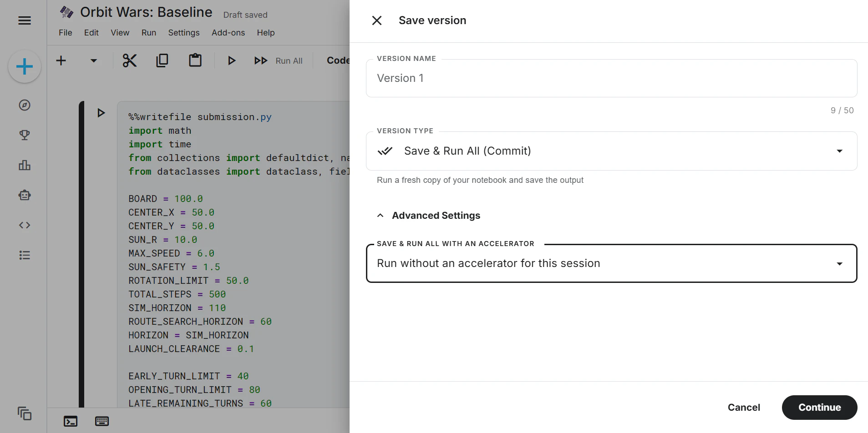This screenshot has width=868, height=433.
Task: Open the console terminal icon
Action: [x=71, y=421]
